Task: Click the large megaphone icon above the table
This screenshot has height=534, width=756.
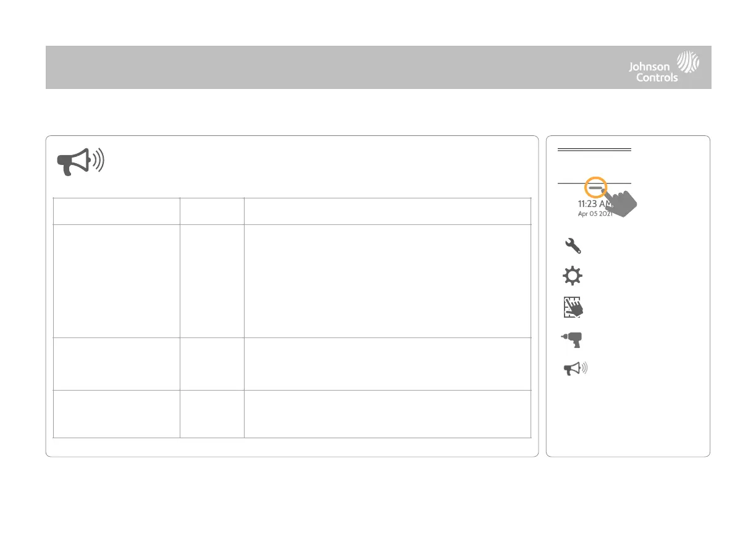Action: pyautogui.click(x=81, y=161)
